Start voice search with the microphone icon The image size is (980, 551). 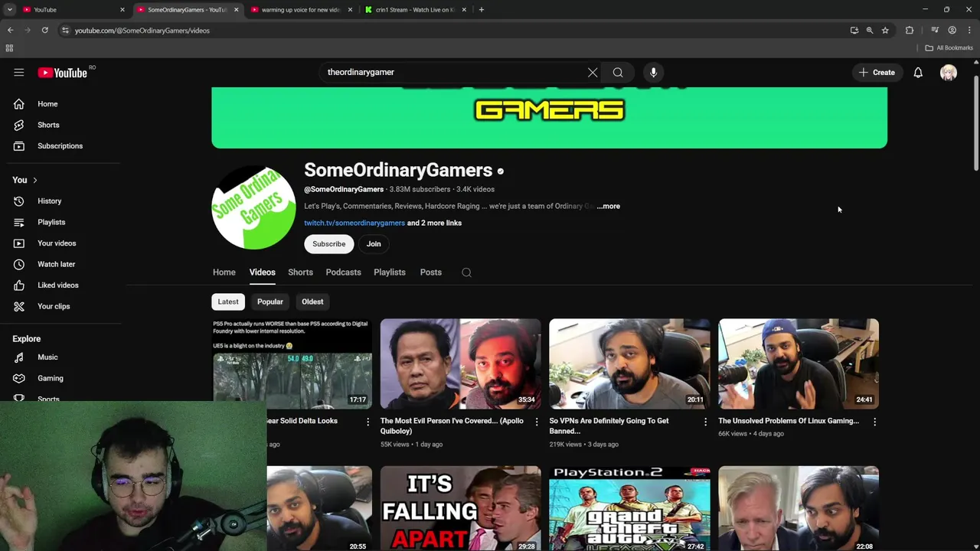[653, 73]
